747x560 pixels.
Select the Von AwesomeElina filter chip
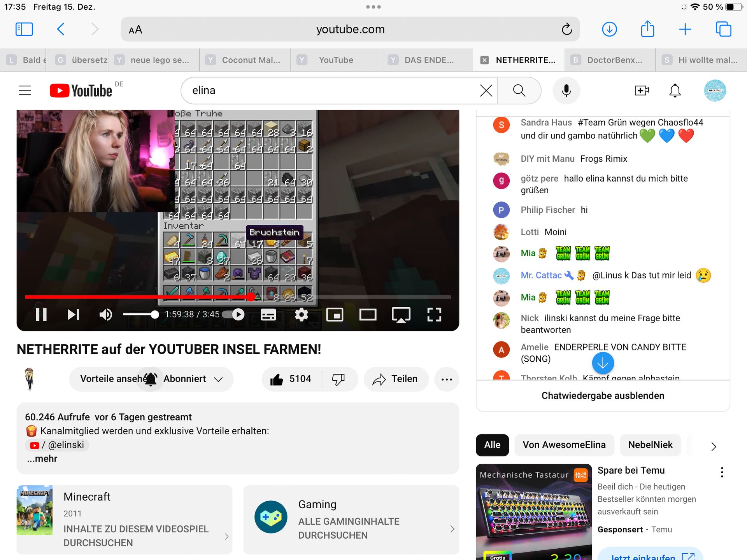click(564, 445)
